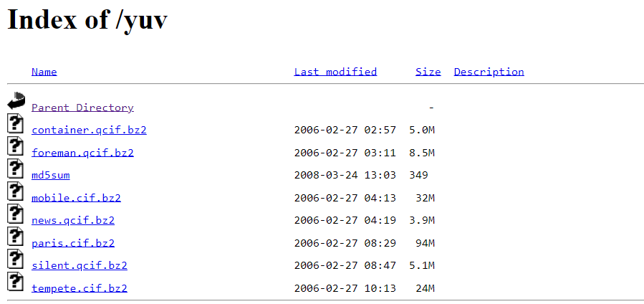644x304 pixels.
Task: Download the paris.cif.bz2 link
Action: (73, 243)
